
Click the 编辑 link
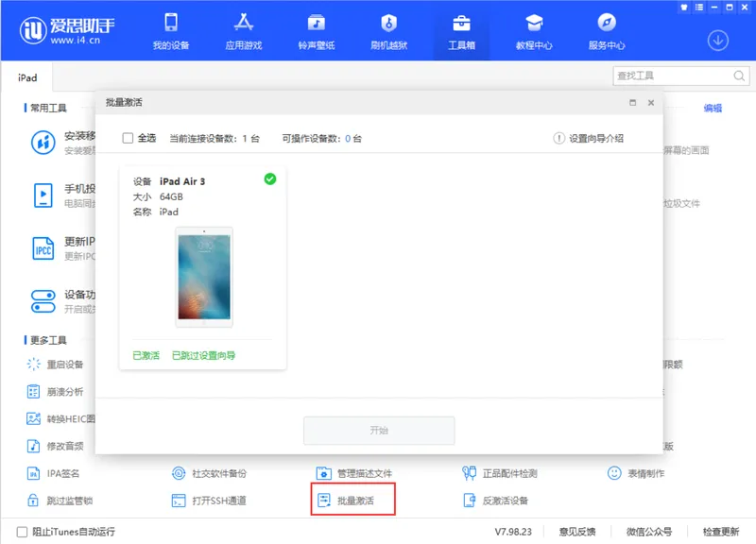click(x=713, y=108)
